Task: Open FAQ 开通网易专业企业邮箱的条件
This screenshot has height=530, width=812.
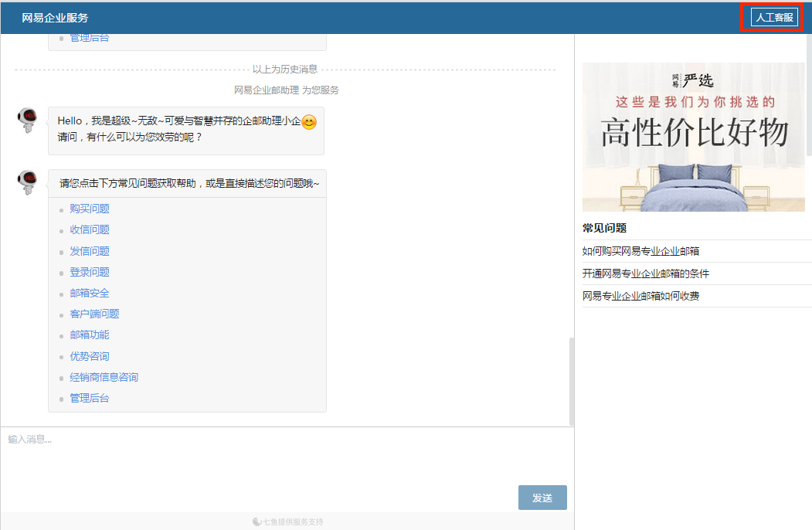Action: [645, 273]
